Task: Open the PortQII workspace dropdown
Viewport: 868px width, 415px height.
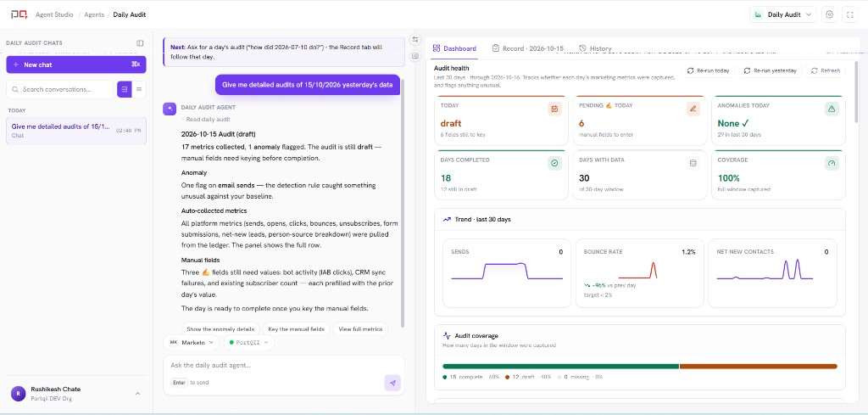Action: 248,342
